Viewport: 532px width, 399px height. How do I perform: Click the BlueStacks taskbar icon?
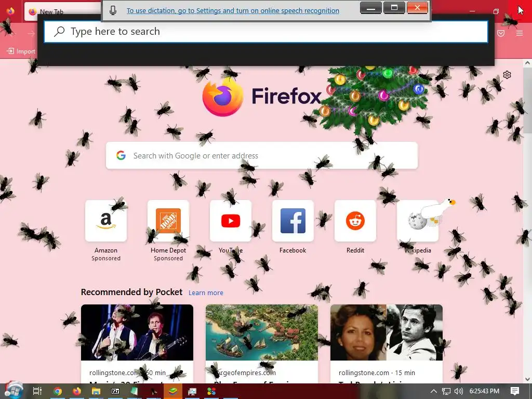tap(173, 391)
